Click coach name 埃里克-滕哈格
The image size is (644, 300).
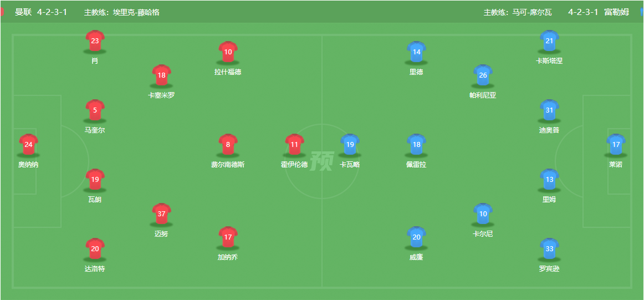click(136, 12)
